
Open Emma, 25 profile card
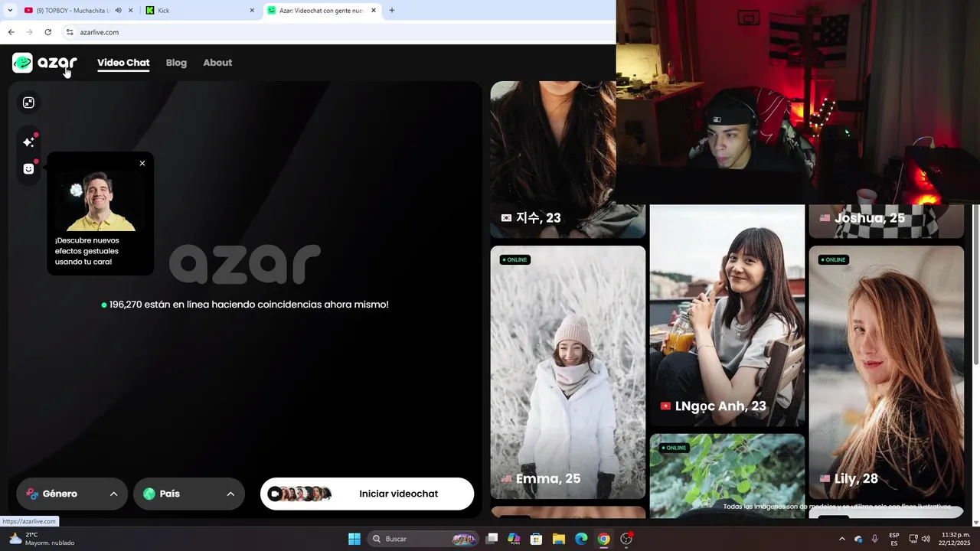point(568,372)
